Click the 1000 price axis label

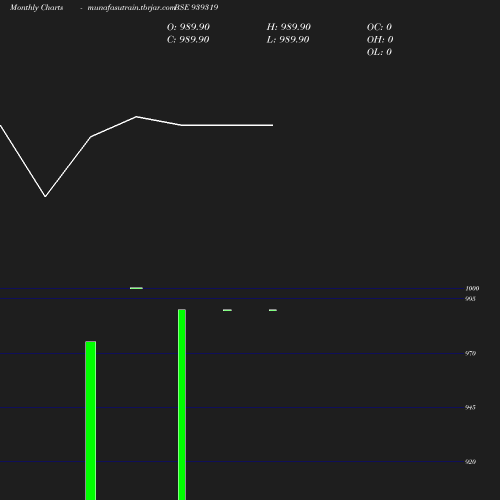[472, 288]
